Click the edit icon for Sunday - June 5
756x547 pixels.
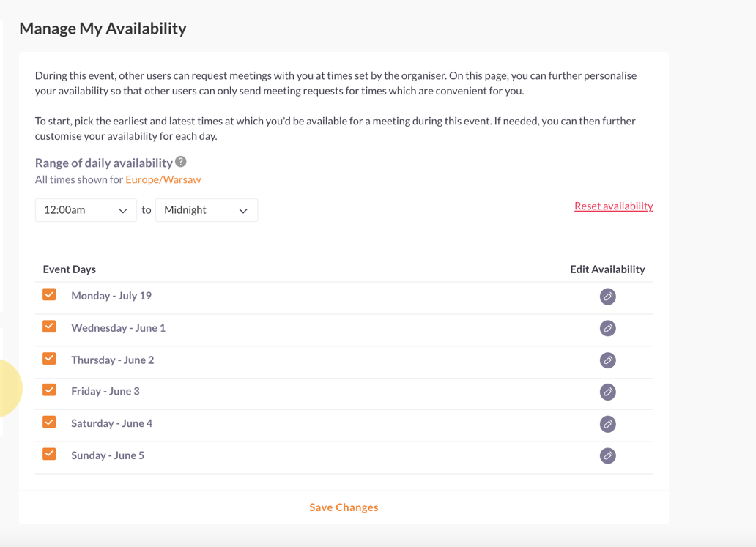[607, 455]
